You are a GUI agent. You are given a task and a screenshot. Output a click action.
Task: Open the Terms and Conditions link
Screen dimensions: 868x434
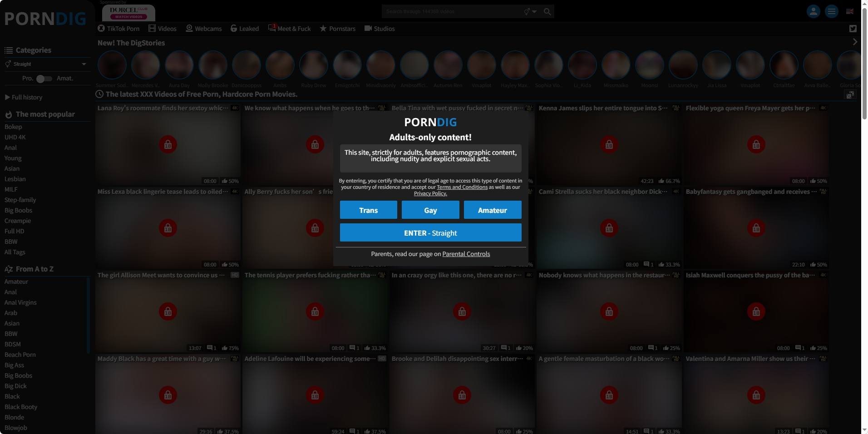click(462, 187)
